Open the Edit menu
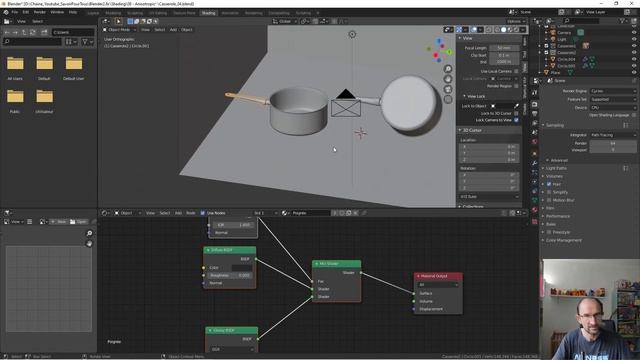Image resolution: width=640 pixels, height=360 pixels. click(x=26, y=12)
